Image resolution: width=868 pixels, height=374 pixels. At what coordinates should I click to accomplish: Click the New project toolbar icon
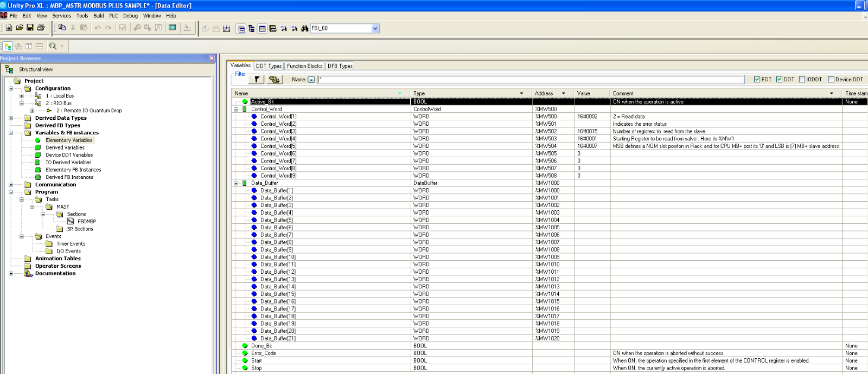click(x=9, y=28)
